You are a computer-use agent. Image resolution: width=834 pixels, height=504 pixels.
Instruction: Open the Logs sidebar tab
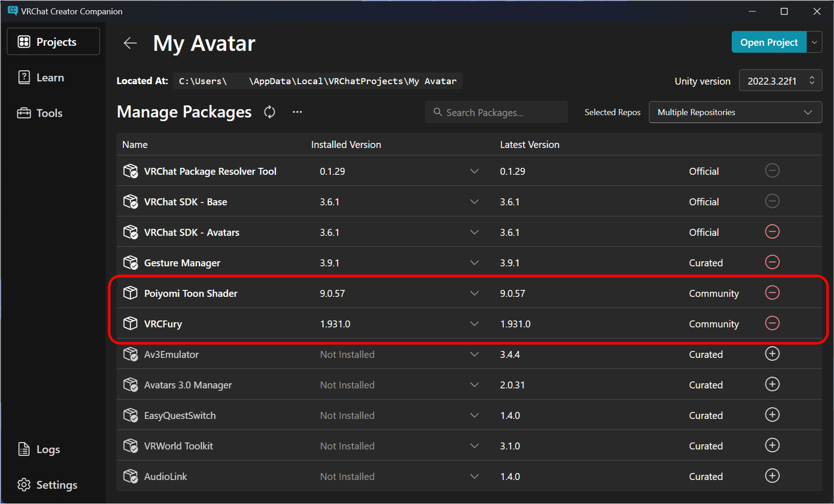(53, 449)
